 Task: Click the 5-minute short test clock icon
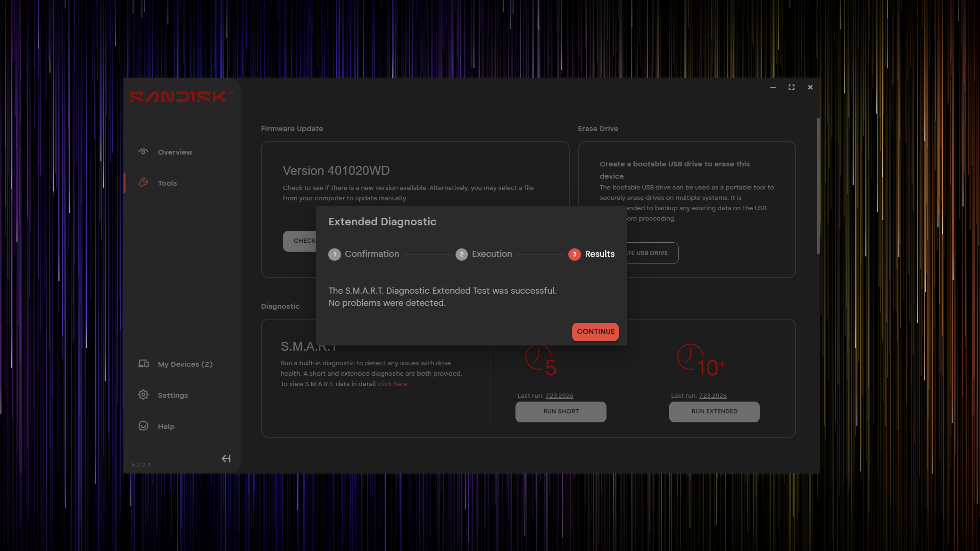(x=541, y=361)
